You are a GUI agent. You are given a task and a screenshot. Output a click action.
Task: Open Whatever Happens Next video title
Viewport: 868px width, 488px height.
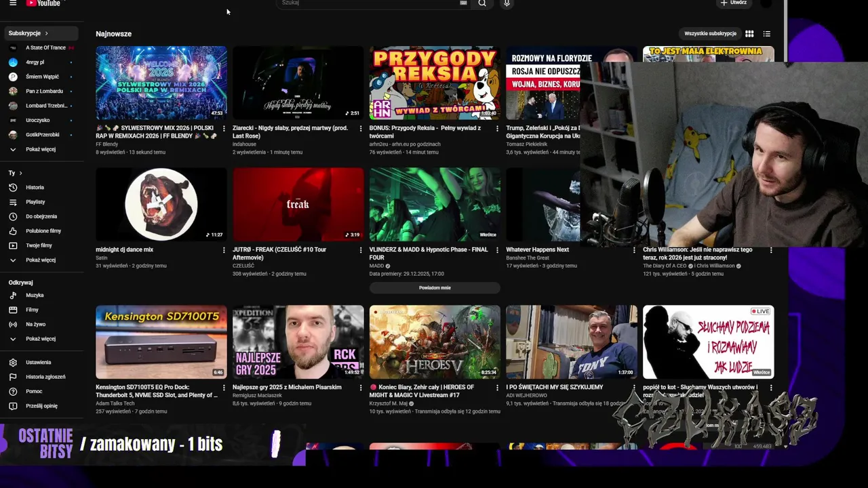tap(537, 249)
